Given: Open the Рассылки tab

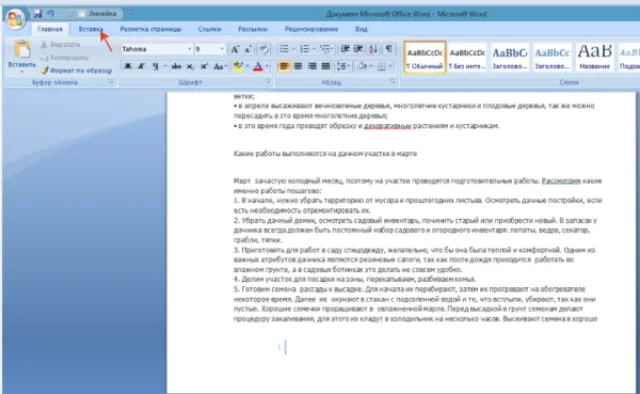Looking at the screenshot, I should click(x=253, y=29).
